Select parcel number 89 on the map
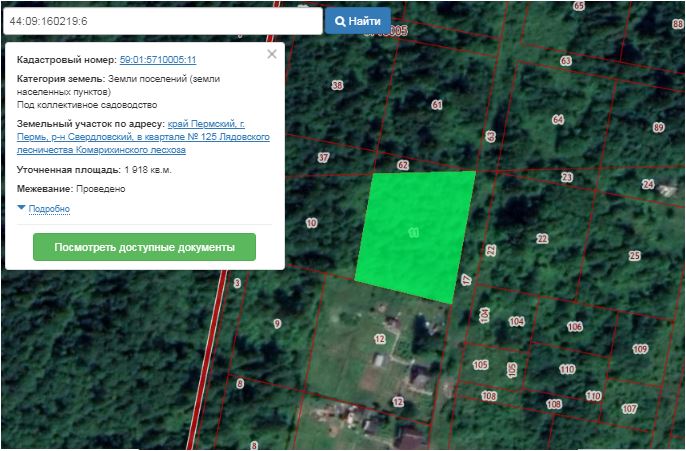The image size is (686, 451). [658, 127]
